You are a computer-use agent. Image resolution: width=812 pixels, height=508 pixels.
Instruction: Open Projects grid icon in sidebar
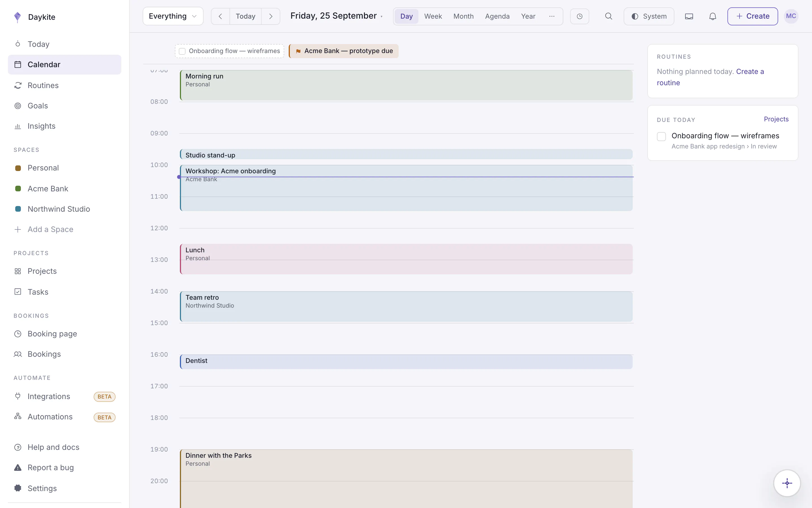pos(18,271)
